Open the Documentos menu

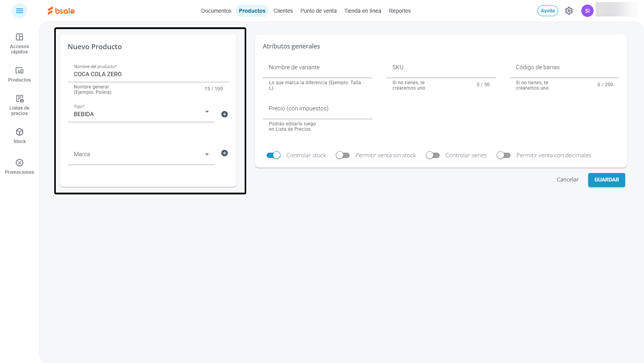click(x=216, y=11)
